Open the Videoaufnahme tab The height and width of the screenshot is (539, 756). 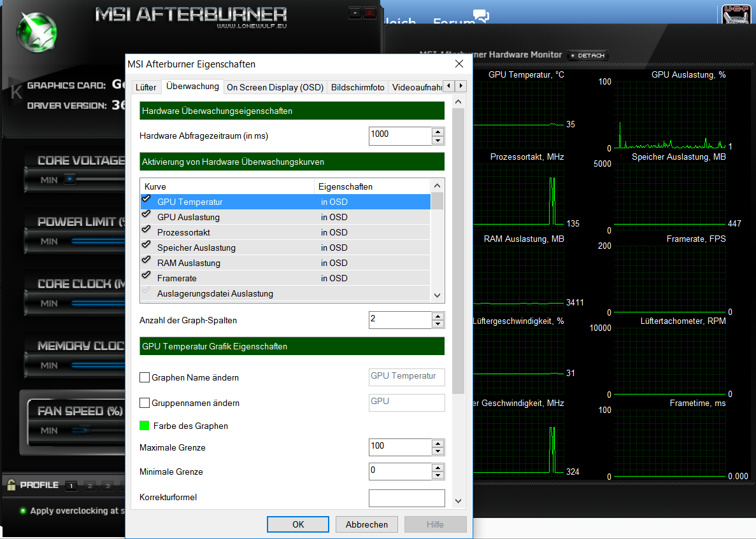pos(417,87)
